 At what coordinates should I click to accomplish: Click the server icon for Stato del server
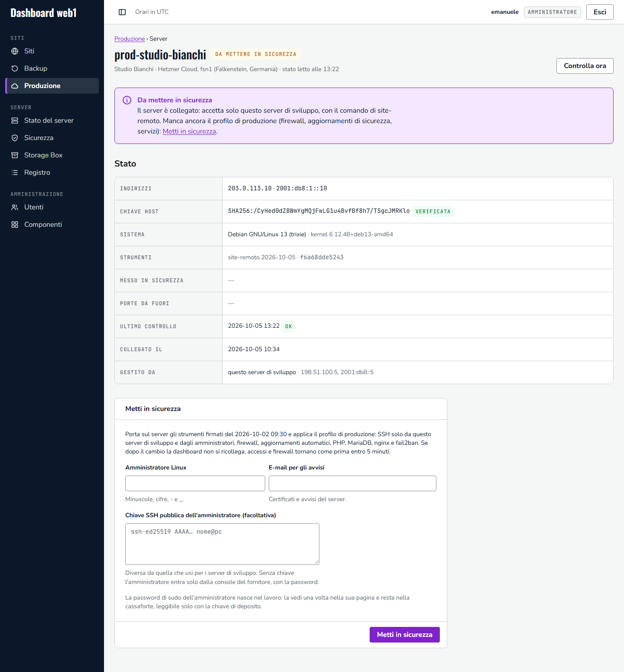(x=15, y=121)
